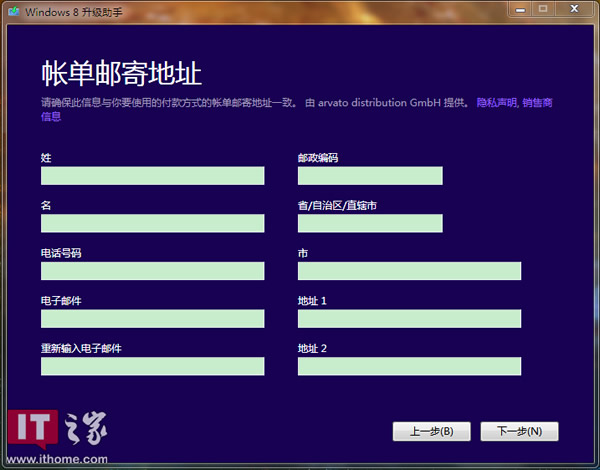600x470 pixels.
Task: Click the 邮政编码 postal code field
Action: 370,176
